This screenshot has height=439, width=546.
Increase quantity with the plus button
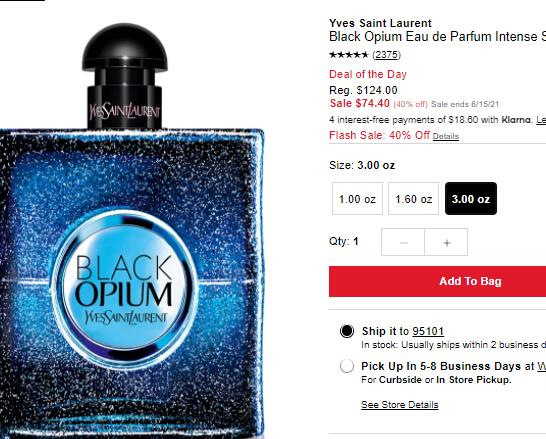[446, 242]
